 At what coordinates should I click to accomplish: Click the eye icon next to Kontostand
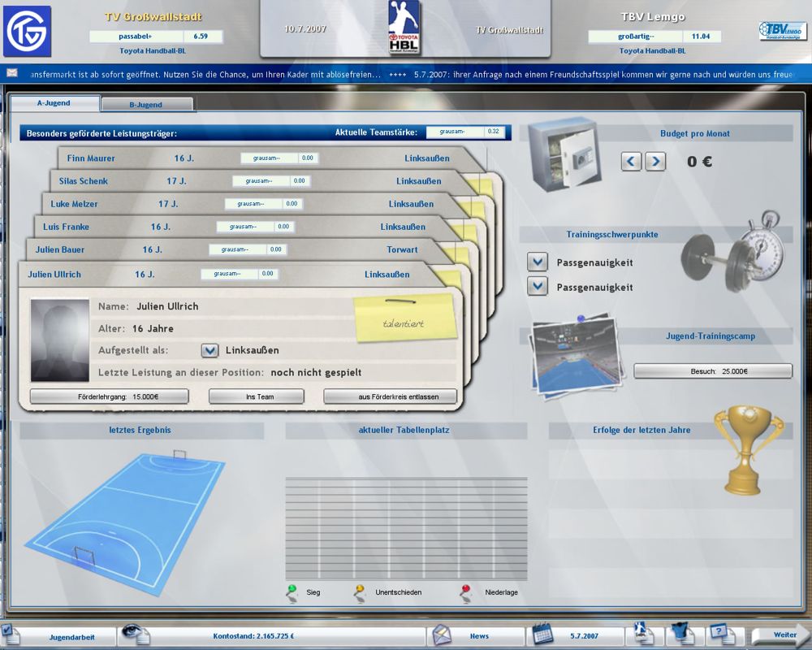(x=136, y=635)
